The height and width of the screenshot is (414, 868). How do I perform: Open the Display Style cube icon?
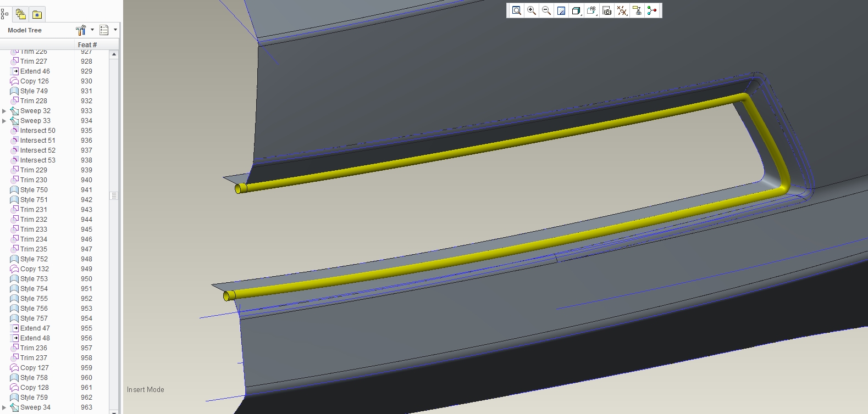576,10
